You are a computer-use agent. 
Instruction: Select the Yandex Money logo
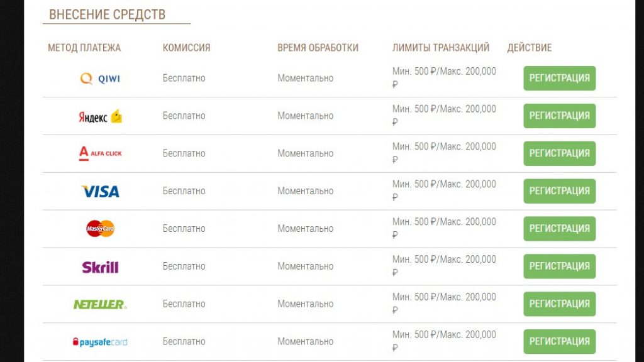coord(100,116)
